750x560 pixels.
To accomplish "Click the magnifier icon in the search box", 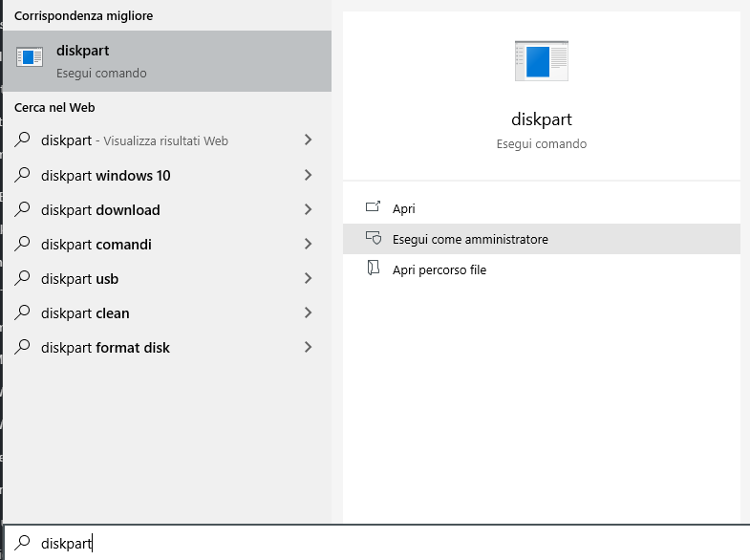I will coord(22,542).
